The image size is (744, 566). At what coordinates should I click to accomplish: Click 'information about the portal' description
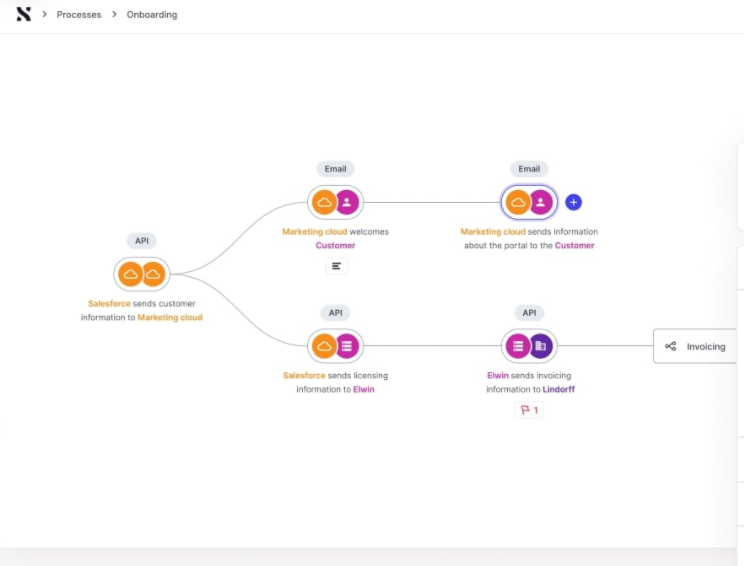tap(529, 238)
